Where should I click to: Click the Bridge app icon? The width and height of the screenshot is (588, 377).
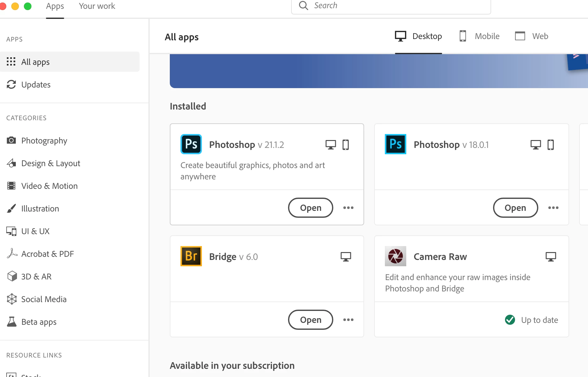tap(191, 256)
